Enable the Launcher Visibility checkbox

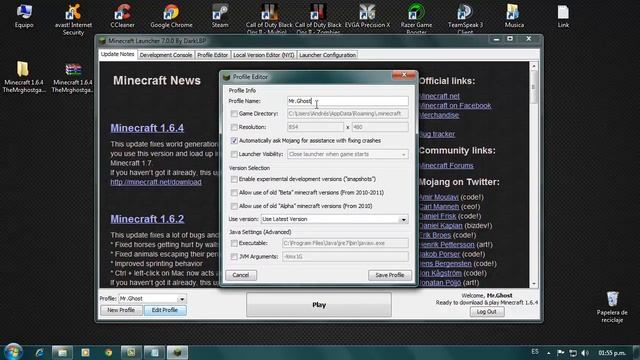pyautogui.click(x=234, y=154)
